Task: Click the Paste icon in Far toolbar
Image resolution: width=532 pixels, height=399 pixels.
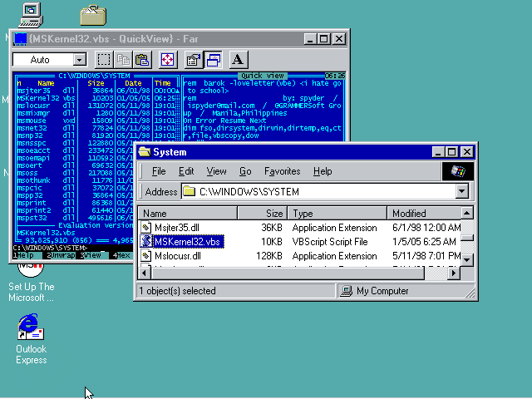Action: click(x=142, y=60)
